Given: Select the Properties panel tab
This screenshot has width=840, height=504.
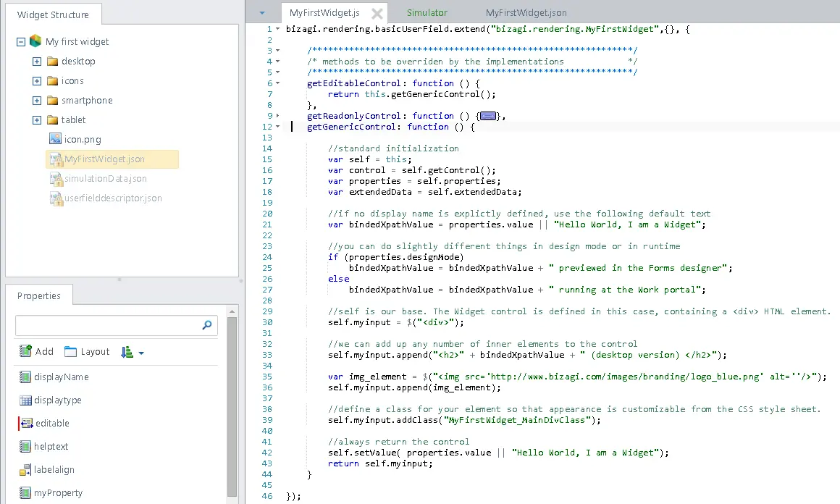Looking at the screenshot, I should pyautogui.click(x=38, y=295).
